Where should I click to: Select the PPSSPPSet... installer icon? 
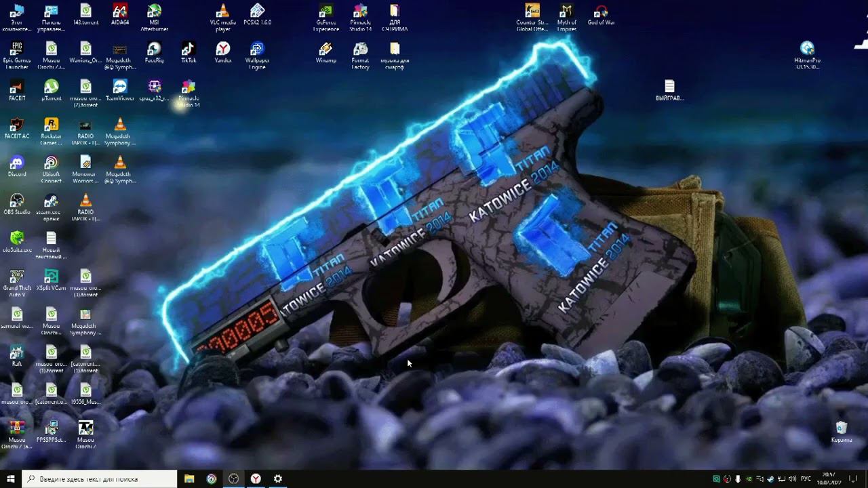(x=52, y=432)
